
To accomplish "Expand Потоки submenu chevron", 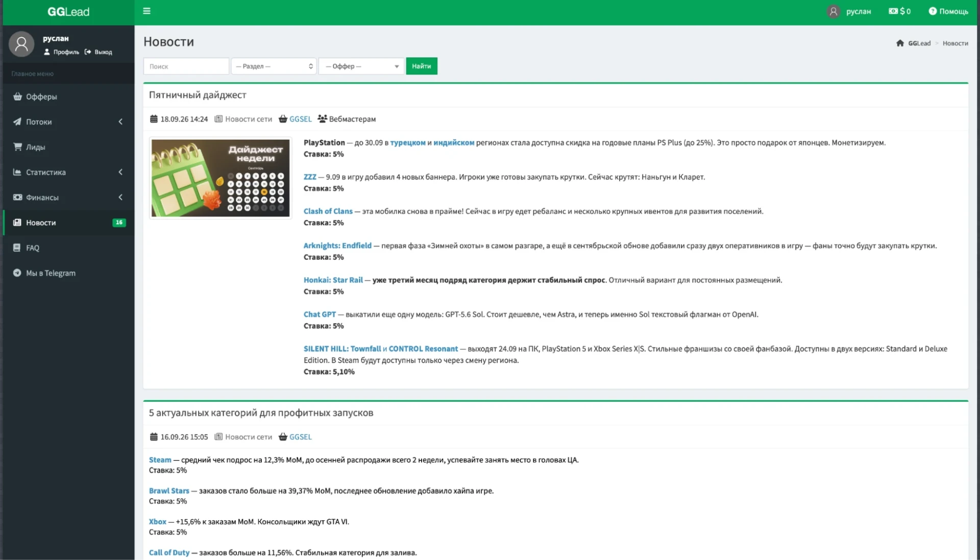I will coord(120,121).
